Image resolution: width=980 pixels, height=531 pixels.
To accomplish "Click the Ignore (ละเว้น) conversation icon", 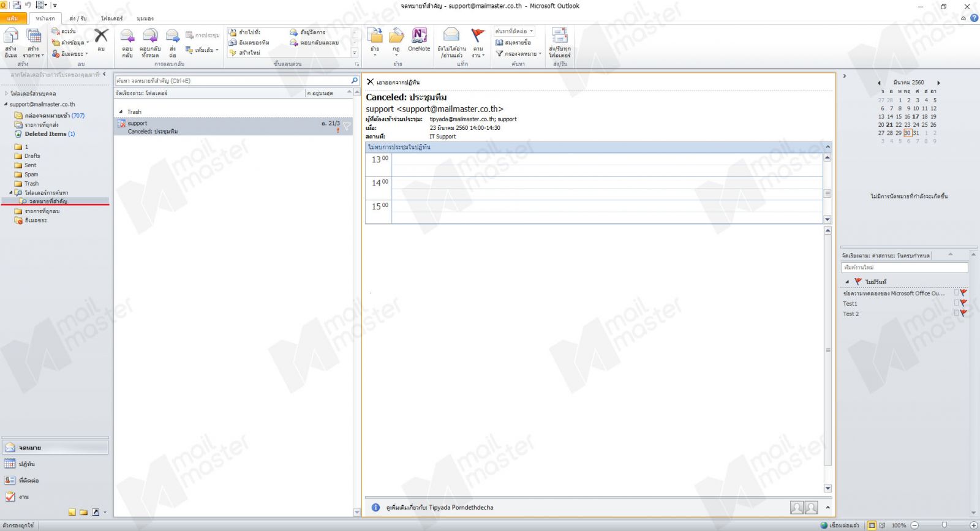I will pyautogui.click(x=56, y=31).
